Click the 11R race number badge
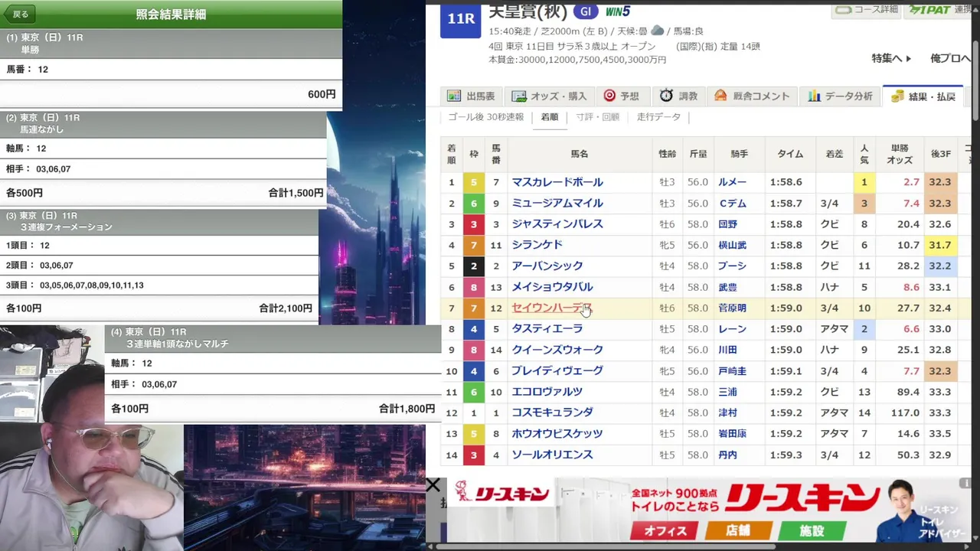The height and width of the screenshot is (551, 980). coord(460,19)
